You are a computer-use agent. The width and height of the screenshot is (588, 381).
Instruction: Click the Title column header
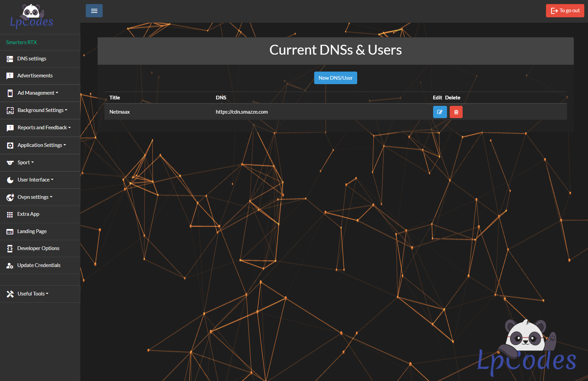click(115, 98)
